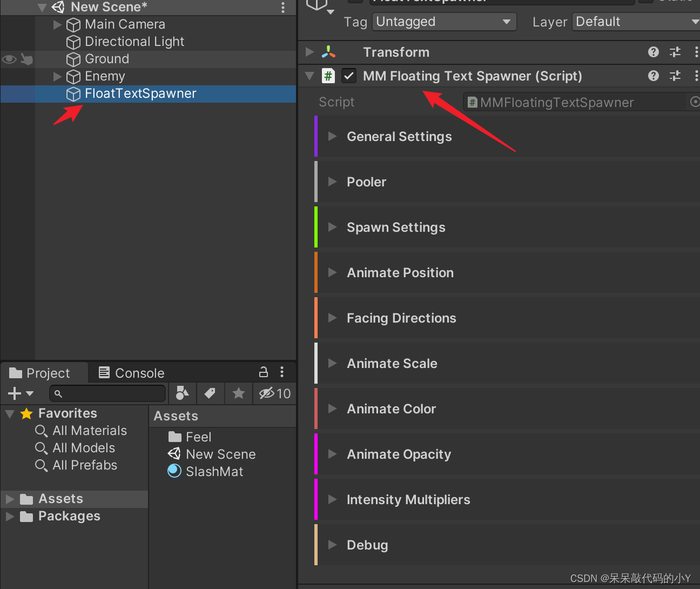
Task: Toggle picking hand icon for Ground
Action: pos(26,59)
